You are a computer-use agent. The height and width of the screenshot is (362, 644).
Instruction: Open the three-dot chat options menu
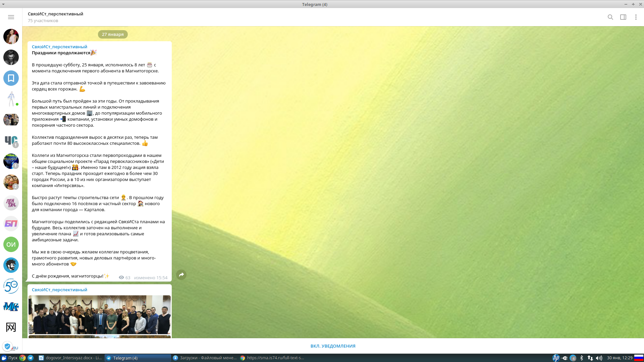click(636, 17)
